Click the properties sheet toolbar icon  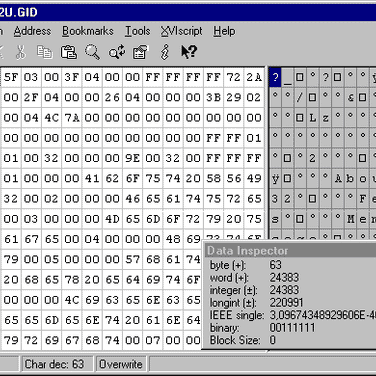(140, 52)
